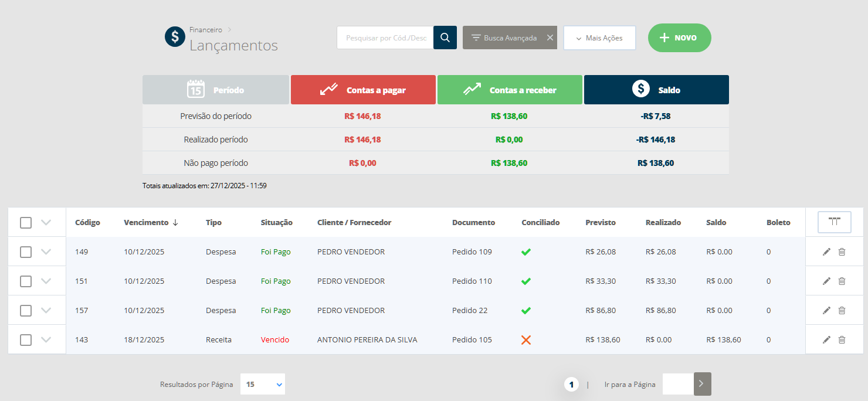Select the Contas a pagar tab
This screenshot has height=401, width=868.
point(363,90)
